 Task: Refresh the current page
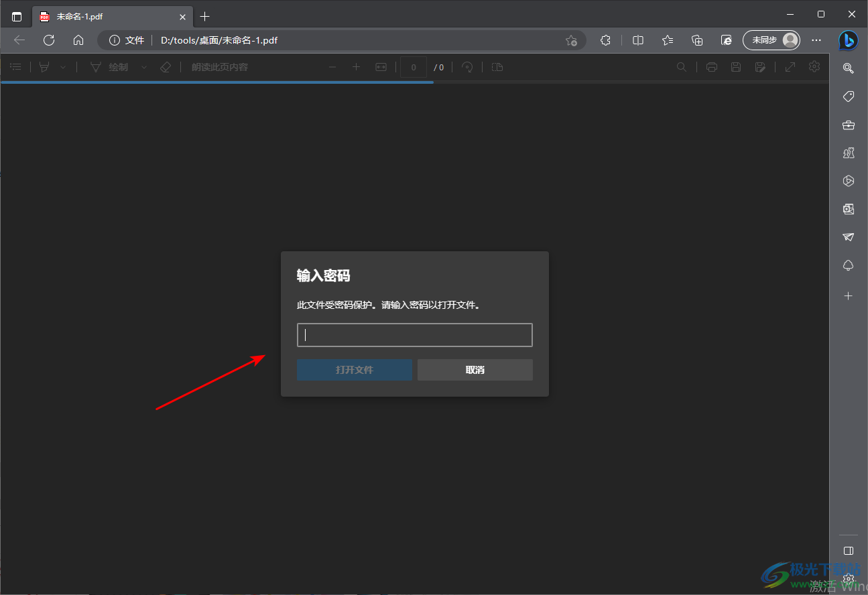pyautogui.click(x=49, y=40)
